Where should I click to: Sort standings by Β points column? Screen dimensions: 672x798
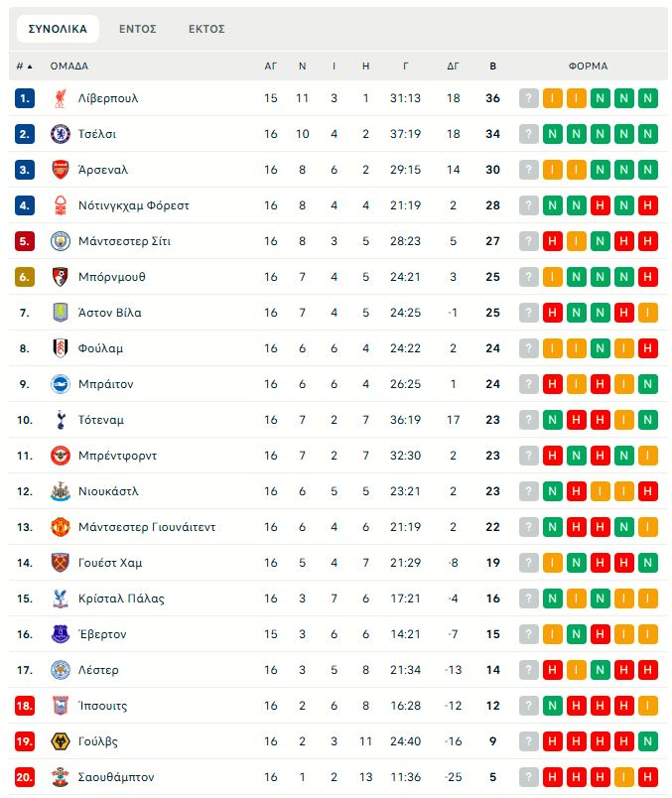tap(493, 66)
